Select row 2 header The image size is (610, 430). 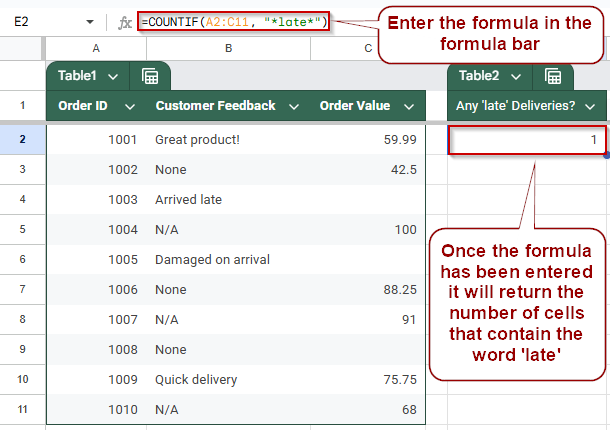tap(23, 139)
